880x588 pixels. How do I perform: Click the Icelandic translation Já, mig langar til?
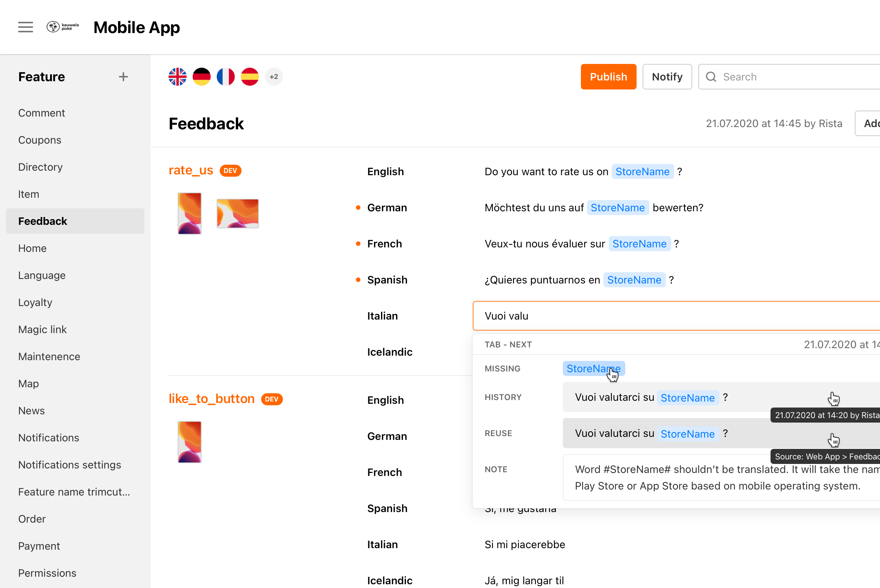pyautogui.click(x=524, y=580)
